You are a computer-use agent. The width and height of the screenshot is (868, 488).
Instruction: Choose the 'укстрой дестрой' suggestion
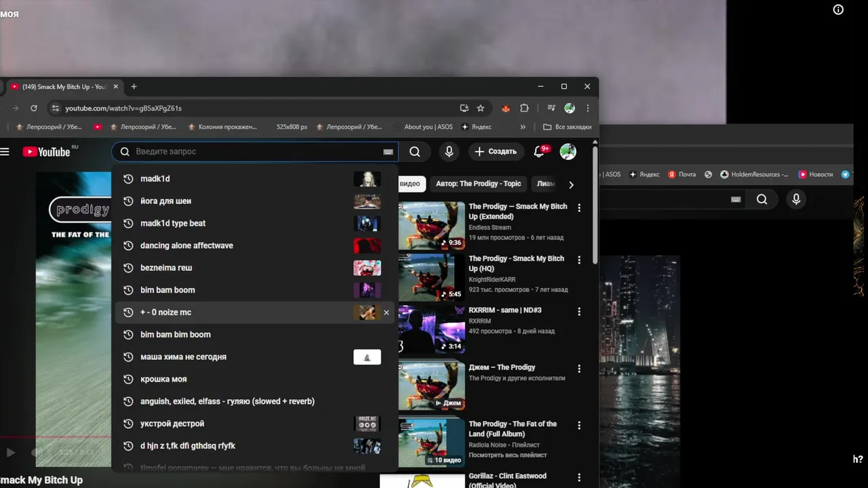coord(254,424)
